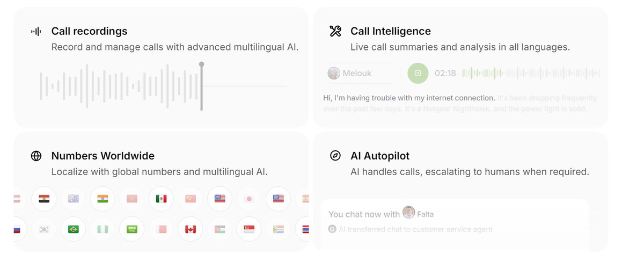
Task: Click Falta's avatar in chat
Action: point(409,213)
